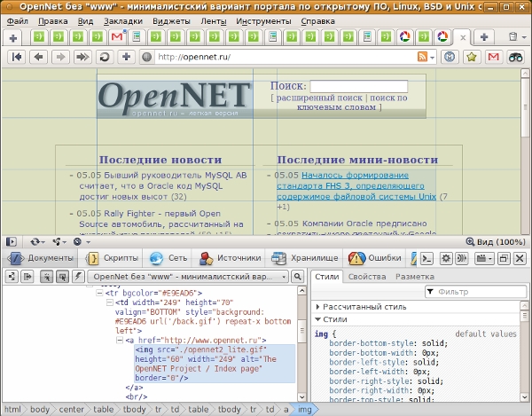Click the binoculars search icon
This screenshot has height=416, width=532.
[x=516, y=57]
